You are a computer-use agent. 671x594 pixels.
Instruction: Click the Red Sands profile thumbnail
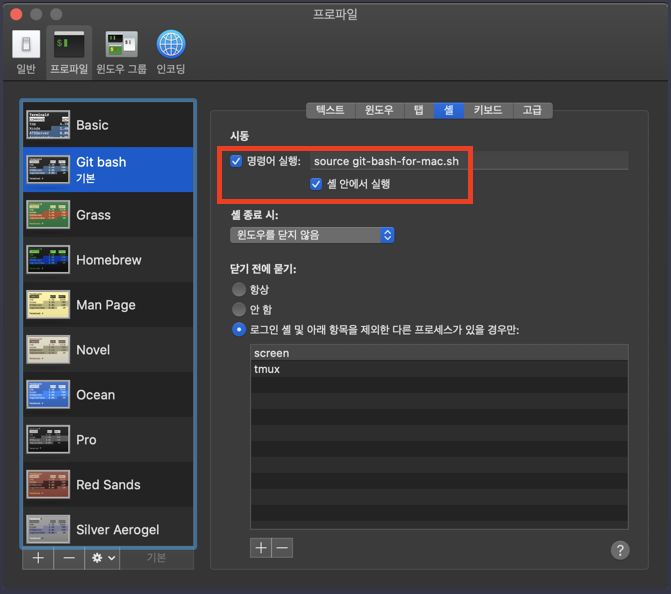point(48,484)
